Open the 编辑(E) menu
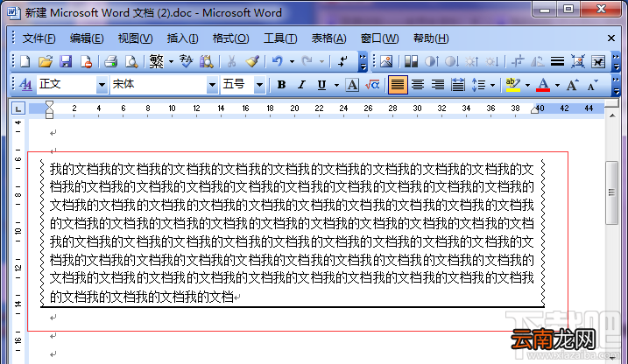The width and height of the screenshot is (628, 364). pos(87,38)
